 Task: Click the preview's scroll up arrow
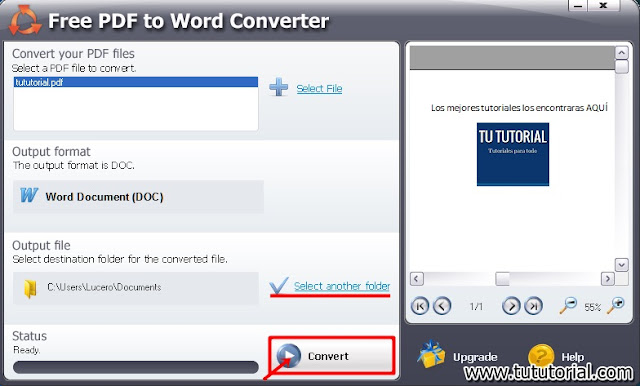click(622, 53)
